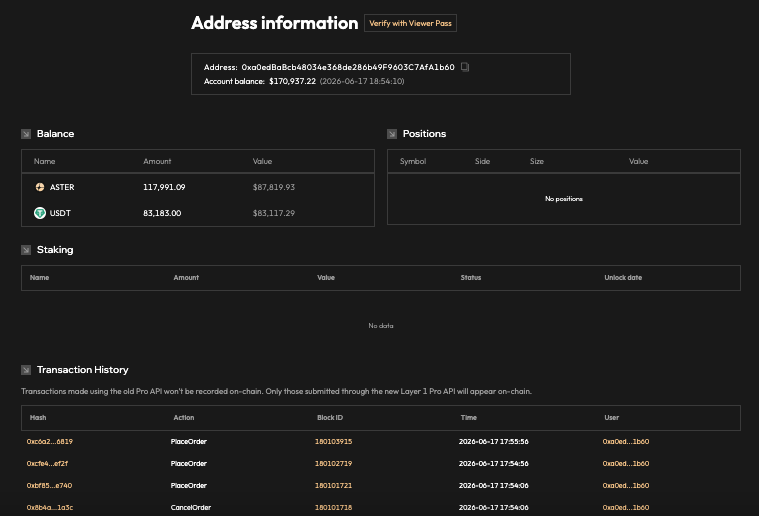Open transaction hash 0x8b4a...1a3c
Viewport: 759px width, 516px height.
[x=50, y=507]
